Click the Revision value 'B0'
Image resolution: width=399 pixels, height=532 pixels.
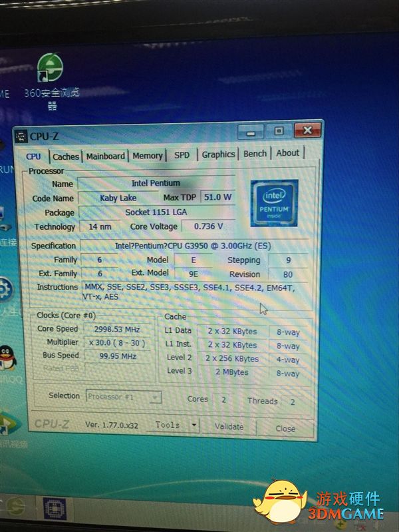click(x=287, y=274)
